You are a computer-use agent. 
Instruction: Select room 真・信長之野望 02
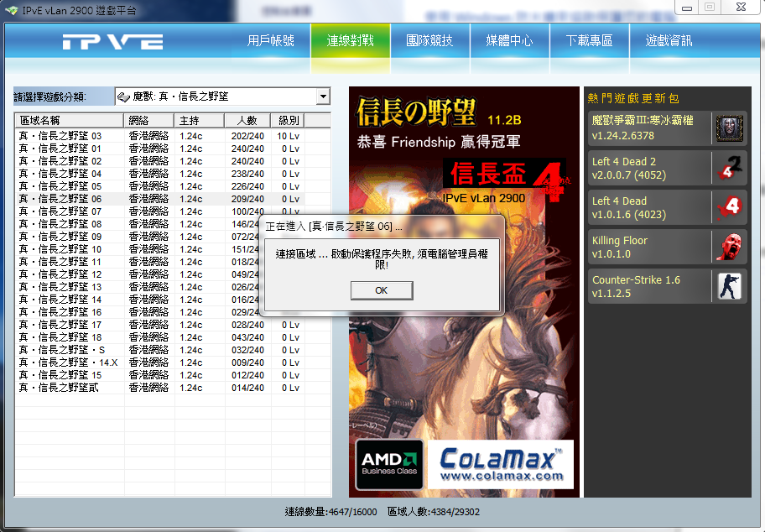point(161,161)
